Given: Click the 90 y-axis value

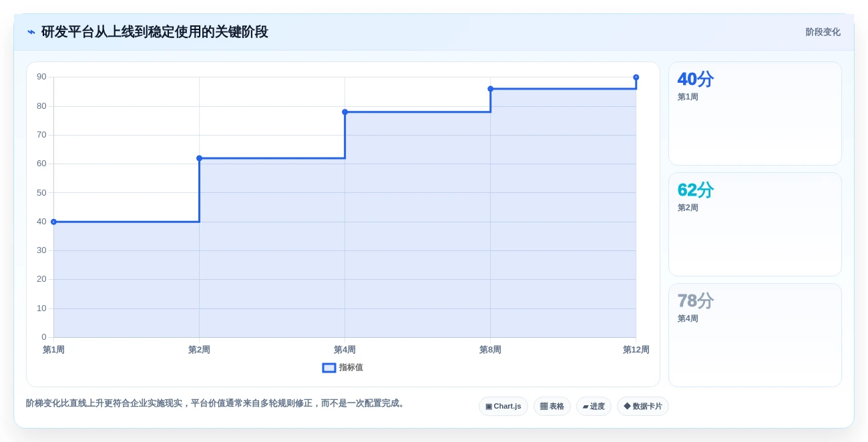Looking at the screenshot, I should click(41, 77).
